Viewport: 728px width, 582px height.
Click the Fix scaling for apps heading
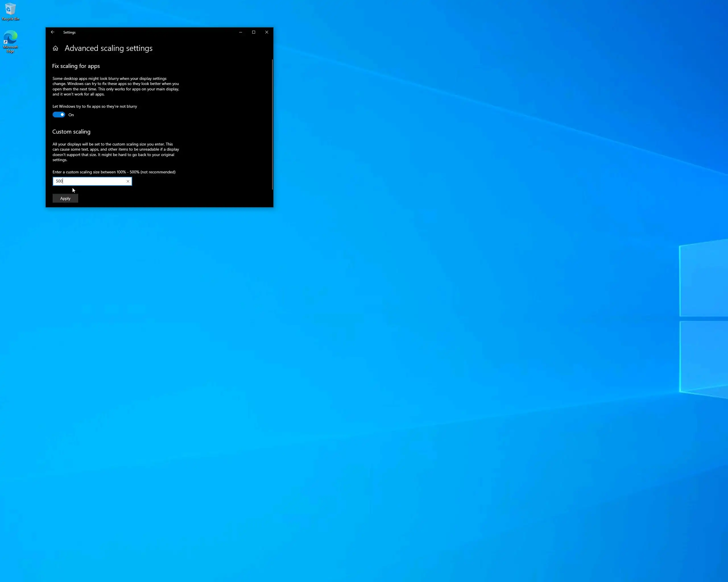coord(76,66)
